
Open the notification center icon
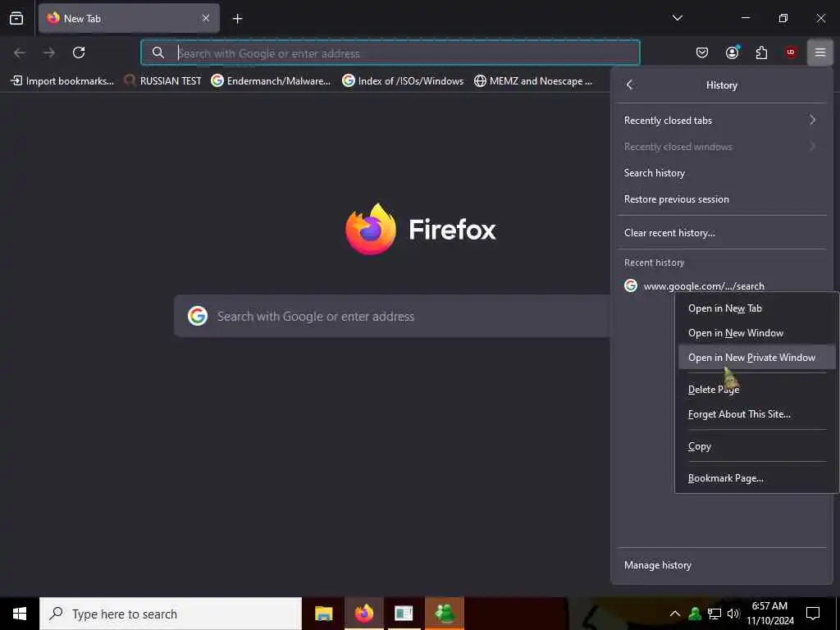click(813, 614)
